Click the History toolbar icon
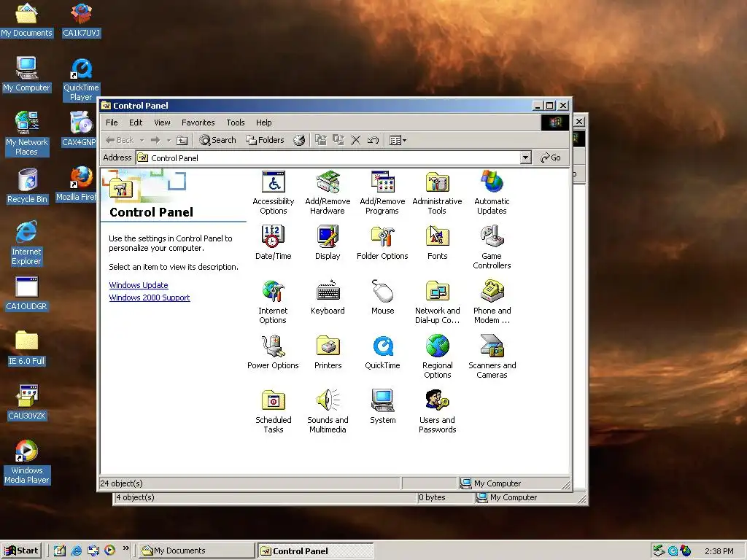The height and width of the screenshot is (560, 747). click(299, 140)
